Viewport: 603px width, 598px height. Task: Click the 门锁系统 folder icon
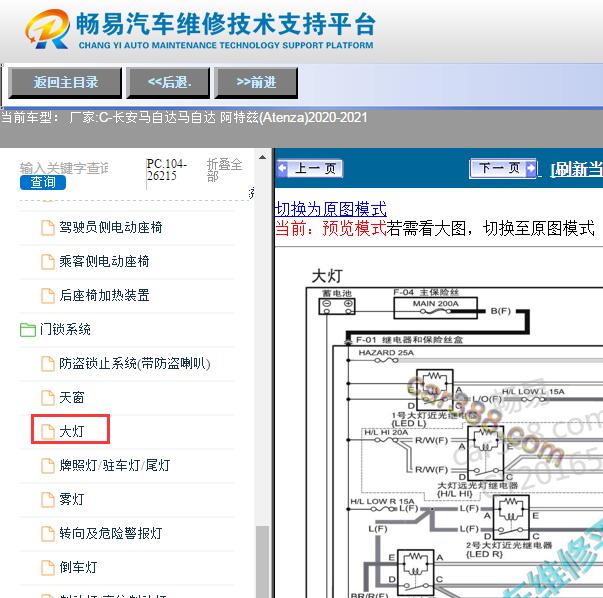[x=28, y=330]
